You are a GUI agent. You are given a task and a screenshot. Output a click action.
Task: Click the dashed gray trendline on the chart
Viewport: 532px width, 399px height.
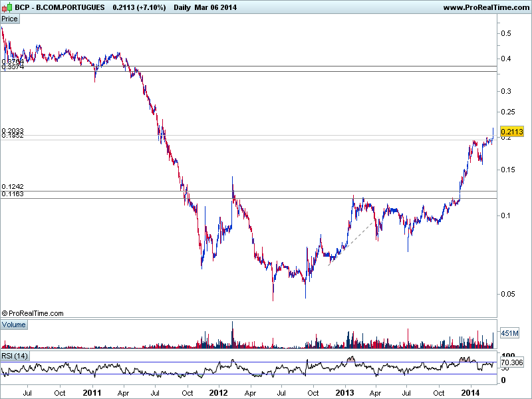(x=353, y=241)
